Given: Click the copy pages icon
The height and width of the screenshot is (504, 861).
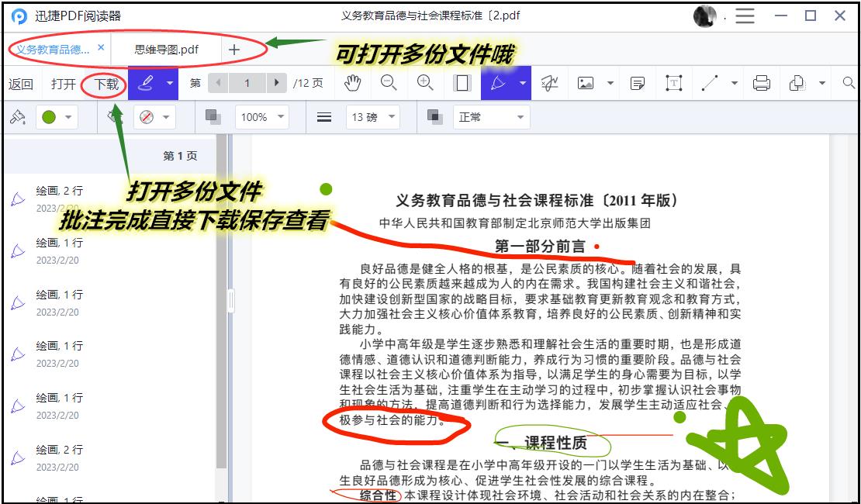Looking at the screenshot, I should (x=797, y=83).
